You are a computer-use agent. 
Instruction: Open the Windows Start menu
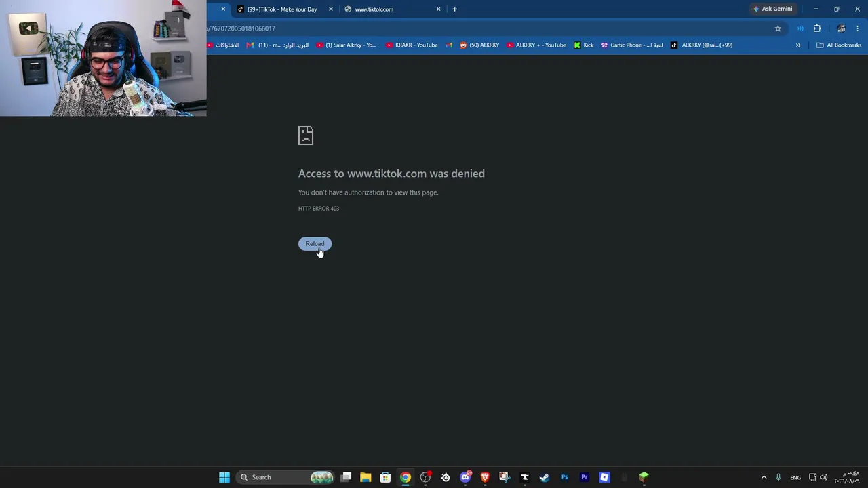click(x=224, y=477)
